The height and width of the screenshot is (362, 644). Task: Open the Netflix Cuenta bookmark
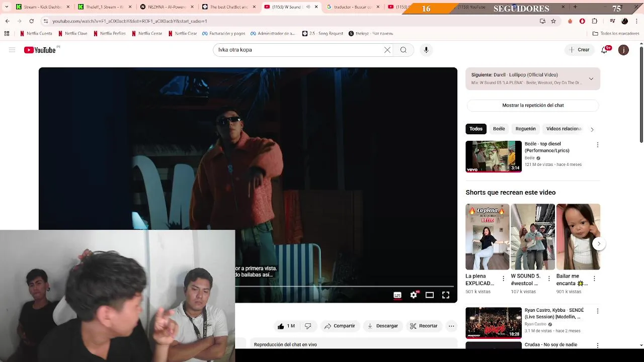click(36, 33)
